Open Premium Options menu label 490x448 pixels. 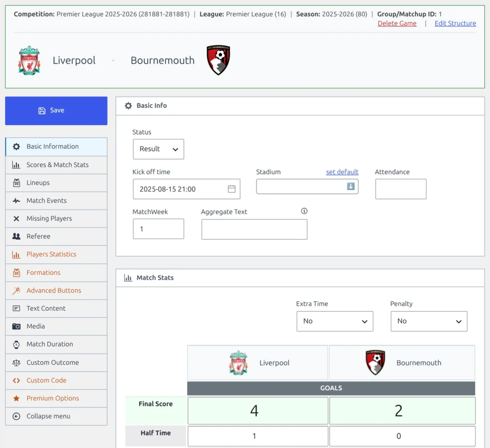point(53,398)
